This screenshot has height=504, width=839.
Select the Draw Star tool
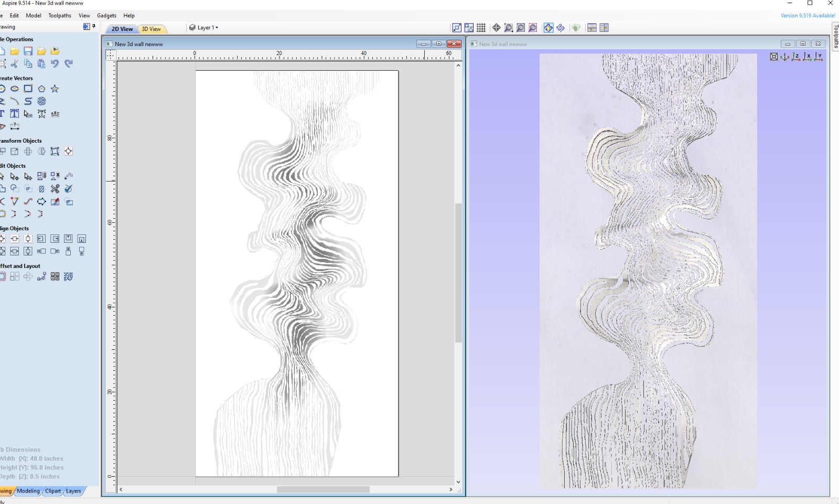pyautogui.click(x=55, y=89)
